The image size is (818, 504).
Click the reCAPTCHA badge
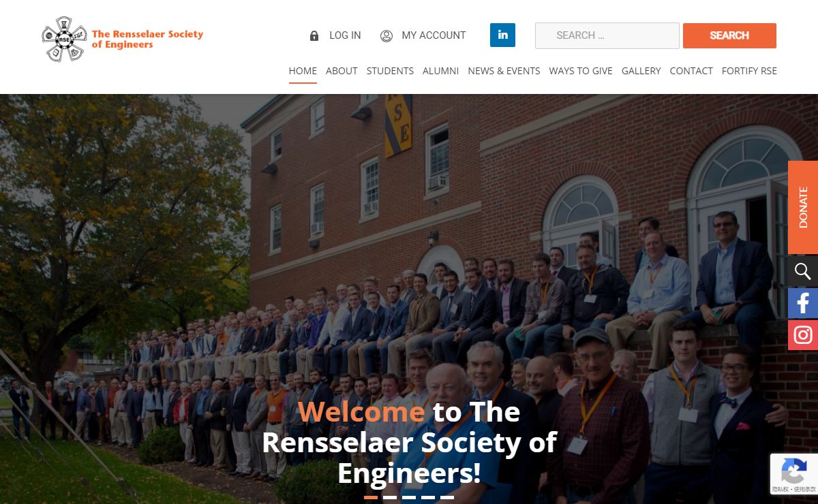pos(794,473)
